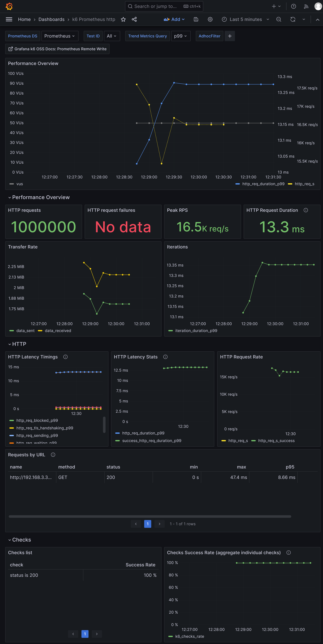Open the auto-refresh interval dropdown
The image size is (323, 644).
click(304, 19)
